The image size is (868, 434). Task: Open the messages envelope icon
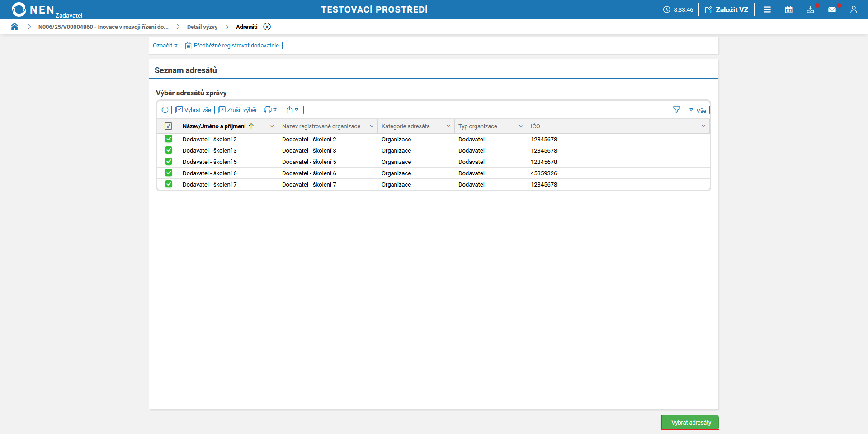(x=832, y=9)
